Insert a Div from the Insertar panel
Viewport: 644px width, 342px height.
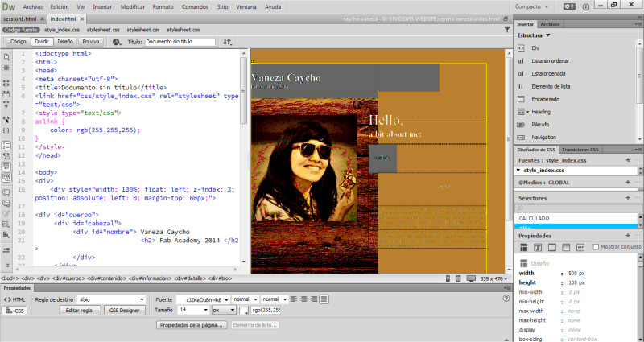535,48
